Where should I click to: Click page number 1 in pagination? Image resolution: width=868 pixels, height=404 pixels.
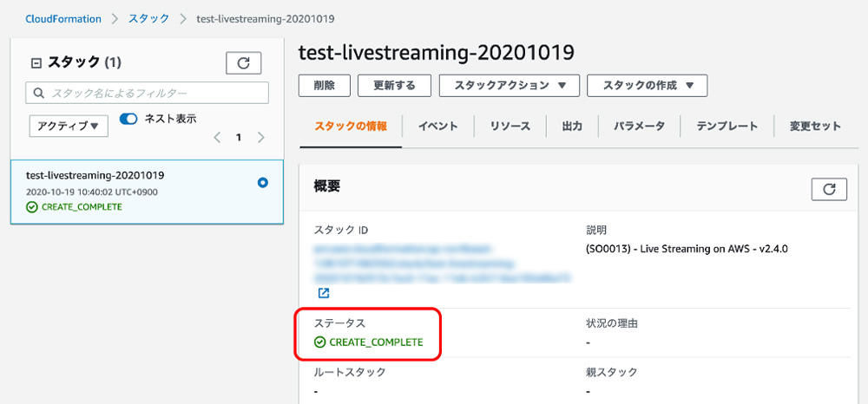(x=239, y=138)
